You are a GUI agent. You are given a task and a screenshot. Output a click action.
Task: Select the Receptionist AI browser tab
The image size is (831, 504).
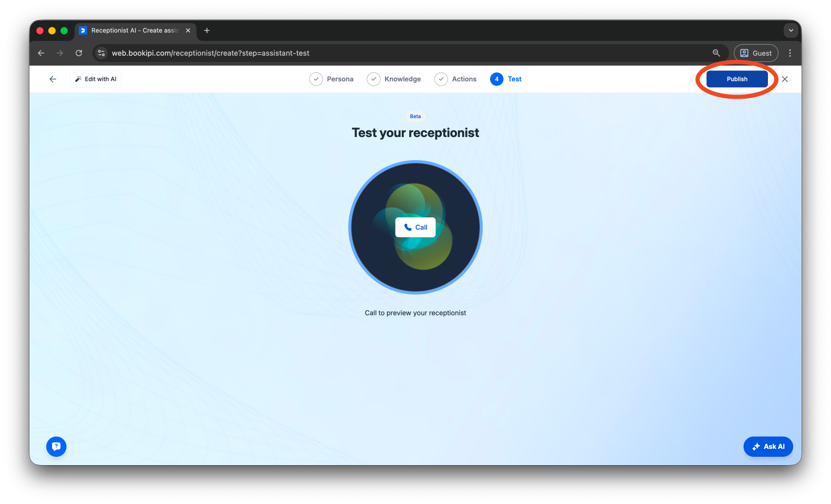(x=135, y=30)
